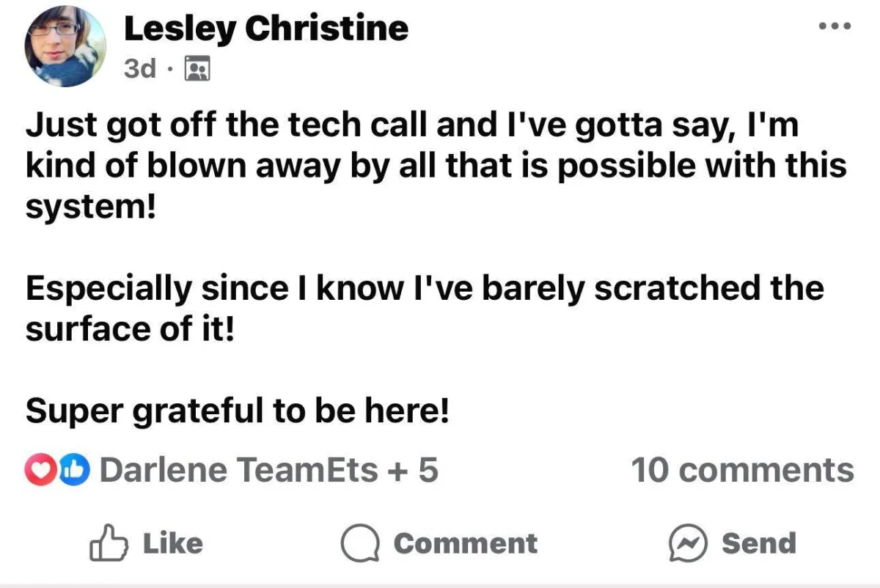880x588 pixels.
Task: Click the 3d post timestamp
Action: click(x=140, y=68)
